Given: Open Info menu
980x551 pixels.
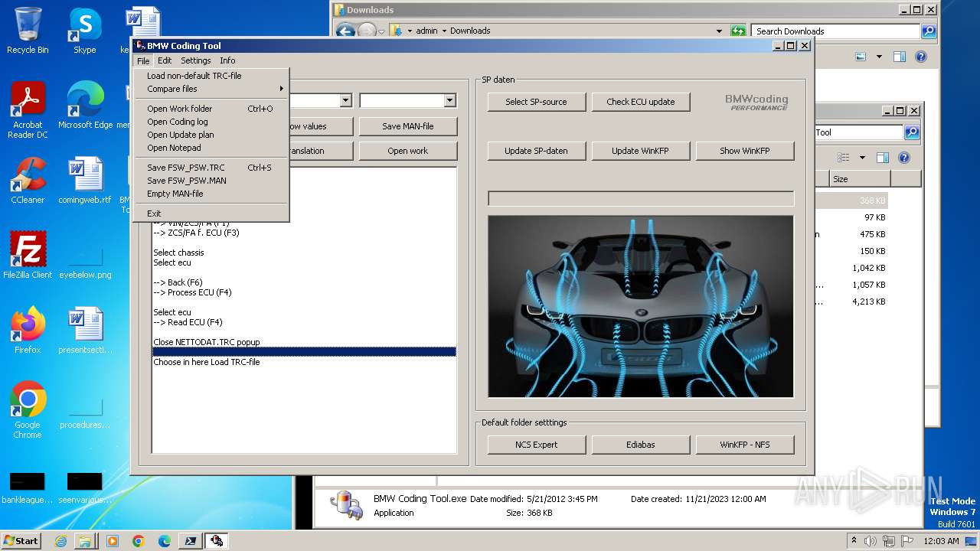Looking at the screenshot, I should (x=227, y=60).
